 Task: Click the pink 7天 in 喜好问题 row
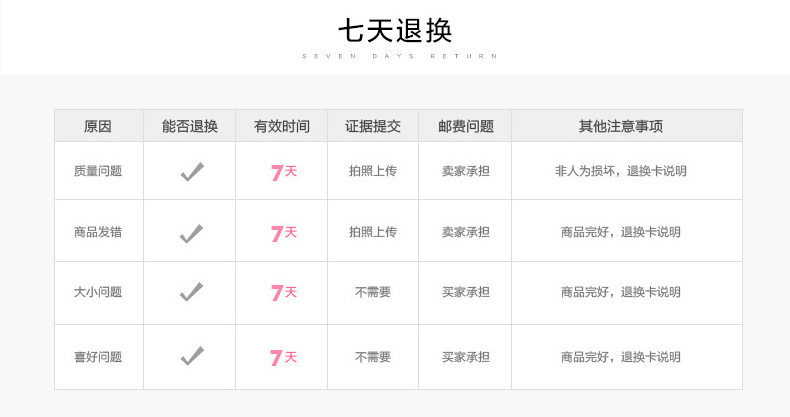(283, 357)
